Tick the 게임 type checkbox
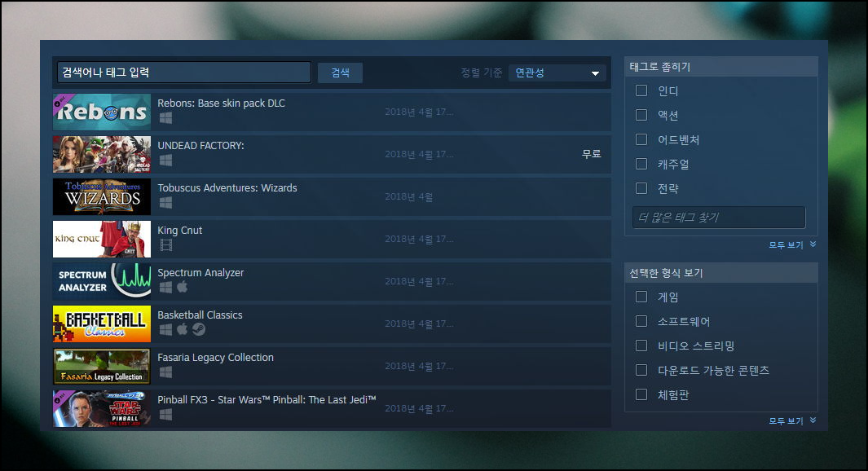The width and height of the screenshot is (868, 471). tap(641, 297)
